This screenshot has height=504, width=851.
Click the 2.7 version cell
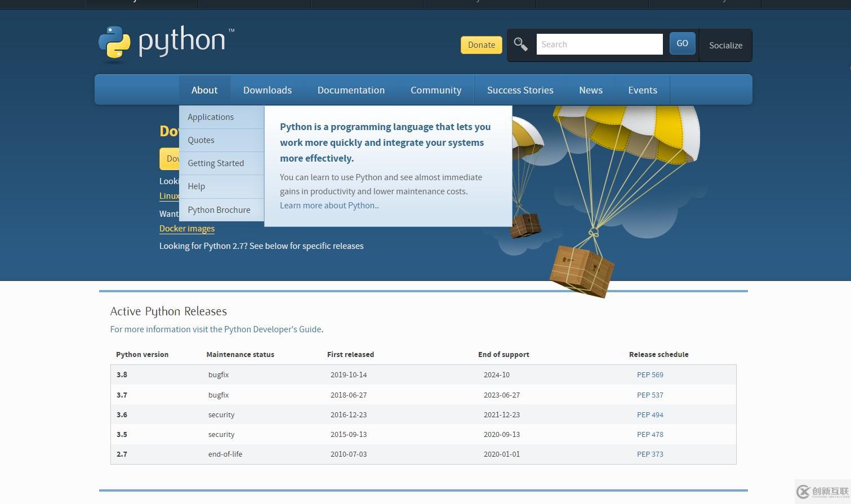coord(122,454)
